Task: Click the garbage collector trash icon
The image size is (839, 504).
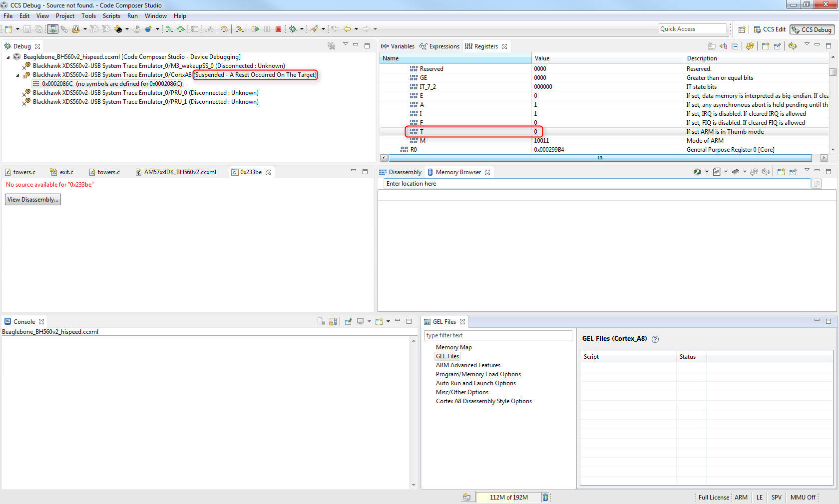Action: (545, 498)
